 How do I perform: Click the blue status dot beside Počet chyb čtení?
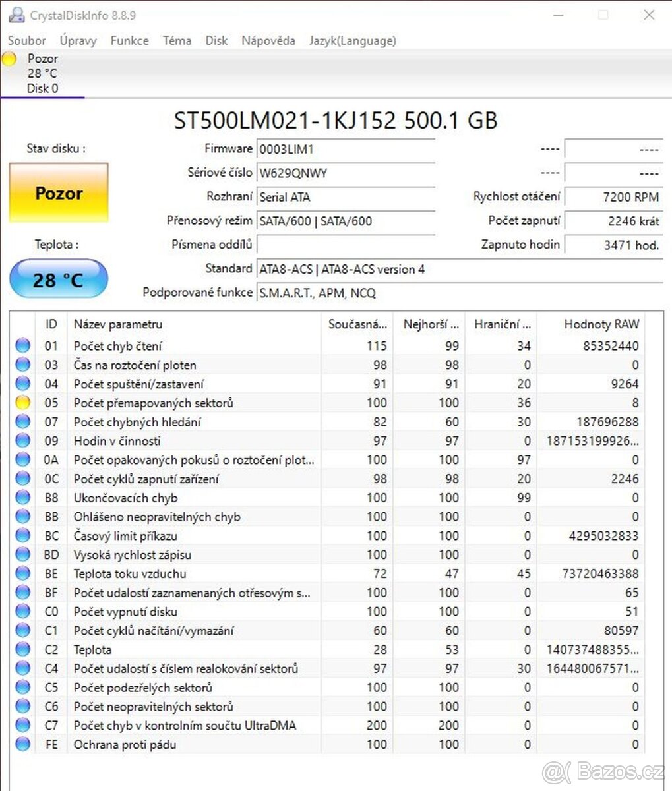(22, 345)
